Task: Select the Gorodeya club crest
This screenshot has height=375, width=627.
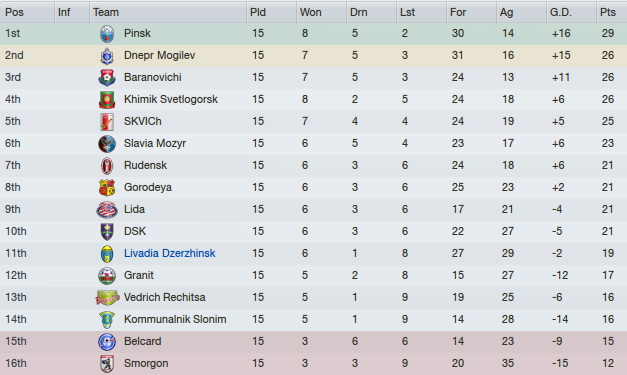Action: tap(107, 188)
